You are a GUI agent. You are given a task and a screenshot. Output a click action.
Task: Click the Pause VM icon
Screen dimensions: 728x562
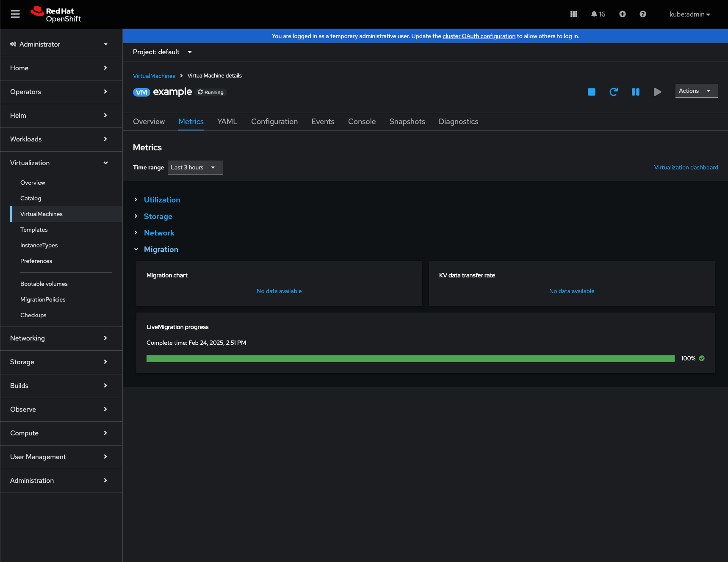pyautogui.click(x=636, y=92)
